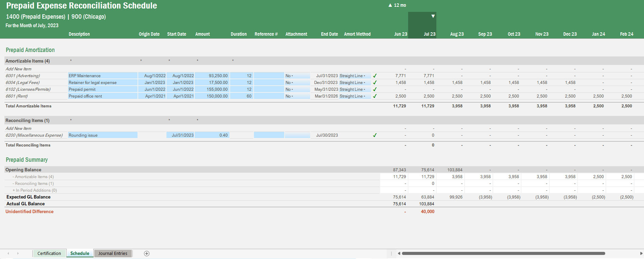
Task: Click the Amount cell 155,000.00
Action: pyautogui.click(x=212, y=89)
